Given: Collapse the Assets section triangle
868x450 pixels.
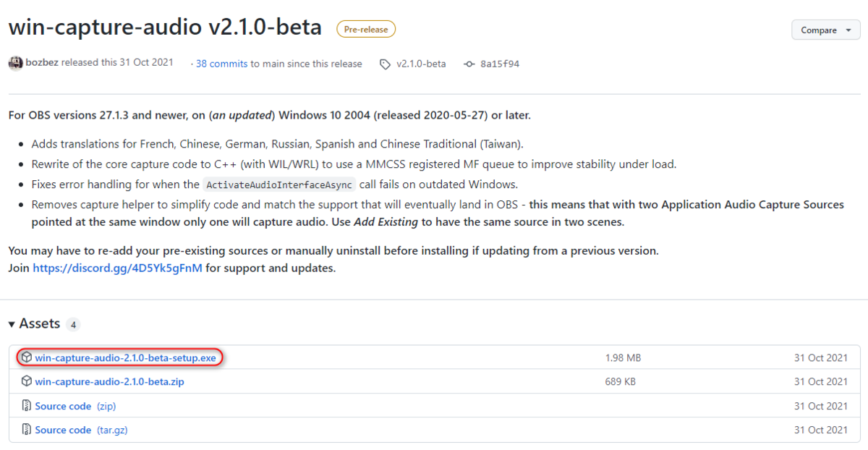Looking at the screenshot, I should point(12,324).
